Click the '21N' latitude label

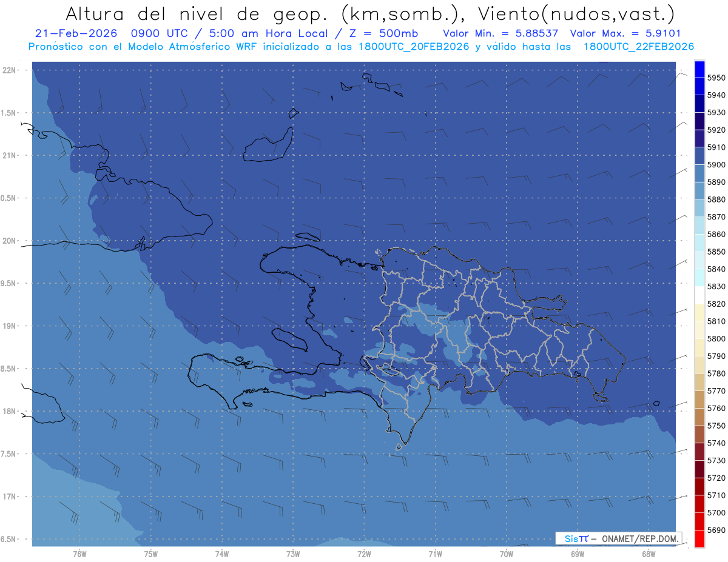point(8,156)
